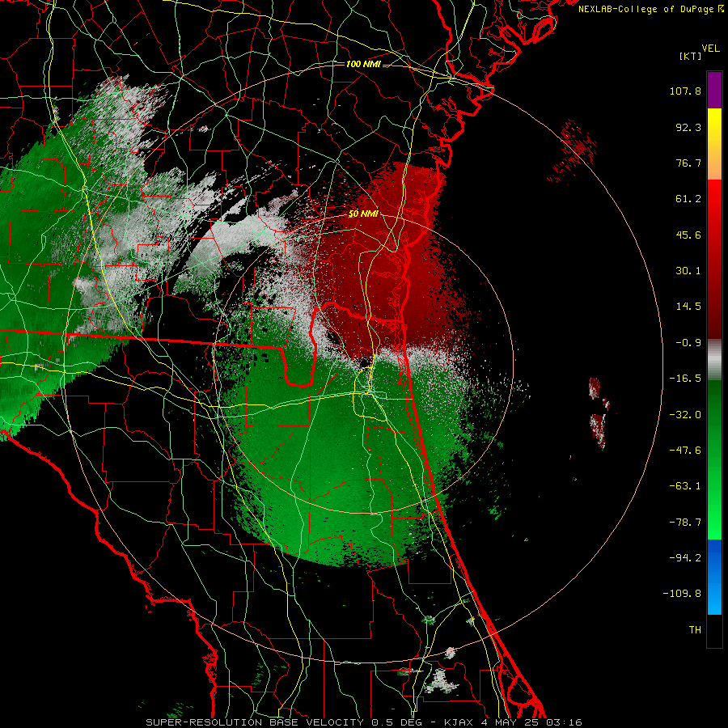This screenshot has width=728, height=728.
Task: Click the blue band of the velocity scale
Action: tap(714, 577)
